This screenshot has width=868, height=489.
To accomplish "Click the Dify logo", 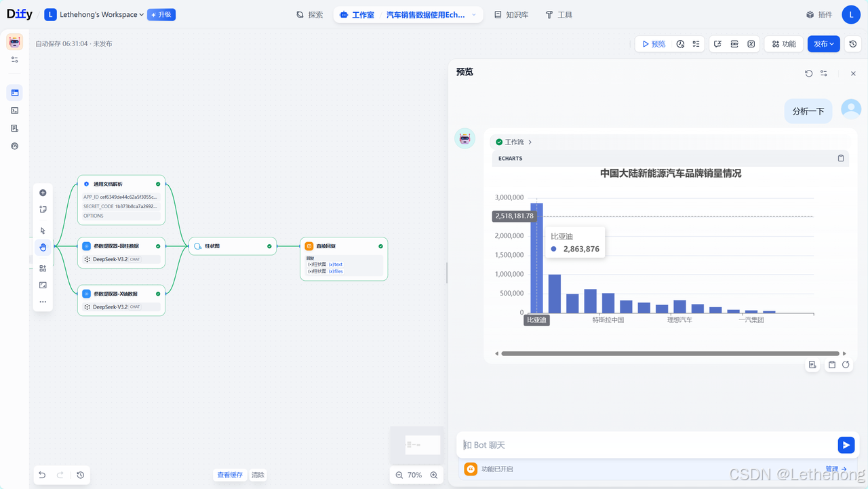I will (20, 14).
